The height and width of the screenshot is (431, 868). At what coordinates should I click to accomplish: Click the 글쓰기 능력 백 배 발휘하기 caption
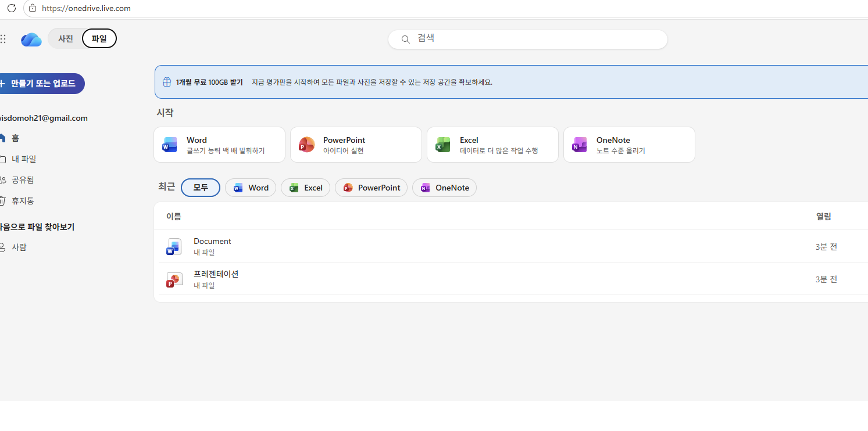click(x=226, y=151)
